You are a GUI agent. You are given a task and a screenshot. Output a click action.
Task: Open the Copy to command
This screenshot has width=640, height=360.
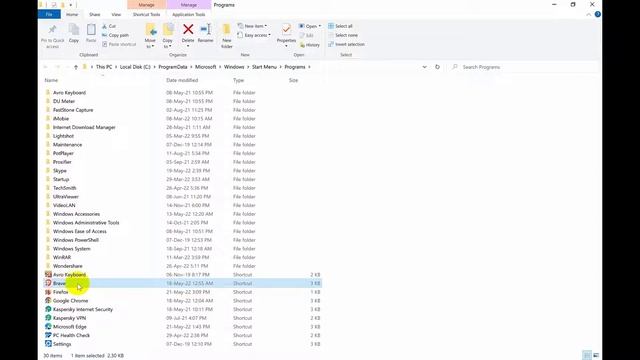click(168, 36)
